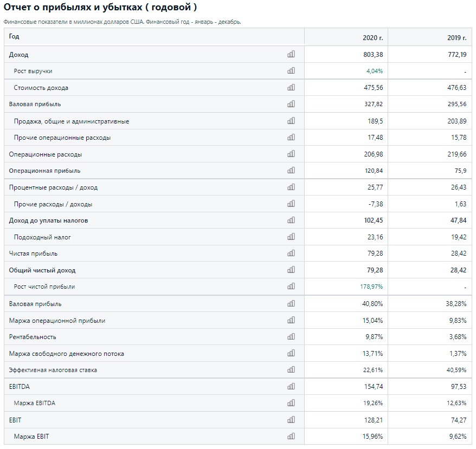Viewport: 476px width, 449px height.
Task: Click revenue value 803,38
Action: point(373,55)
